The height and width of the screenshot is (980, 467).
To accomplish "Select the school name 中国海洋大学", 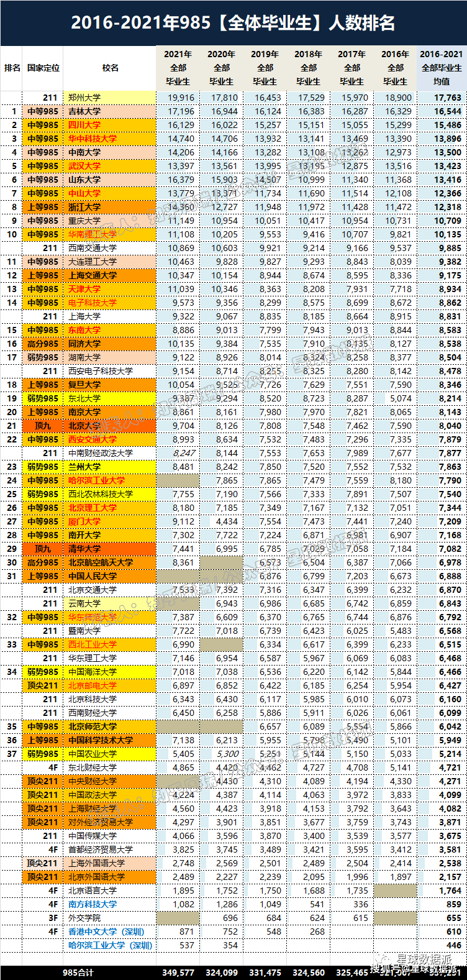I will click(x=93, y=672).
